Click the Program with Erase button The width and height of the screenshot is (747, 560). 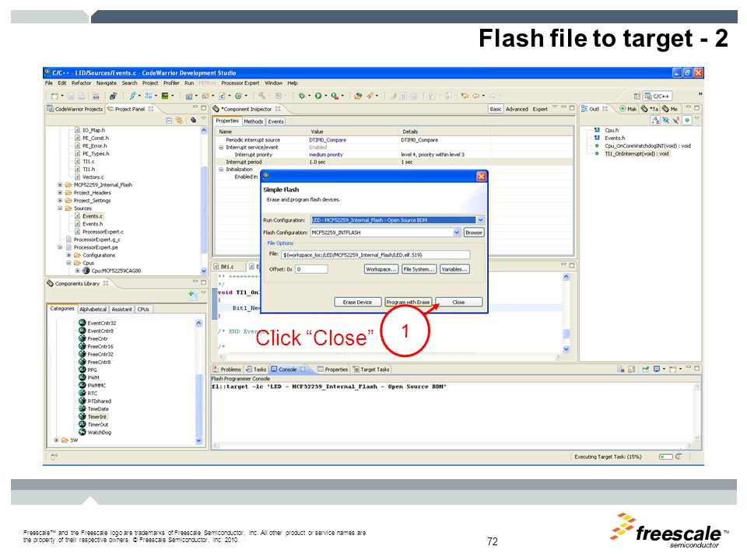point(408,302)
